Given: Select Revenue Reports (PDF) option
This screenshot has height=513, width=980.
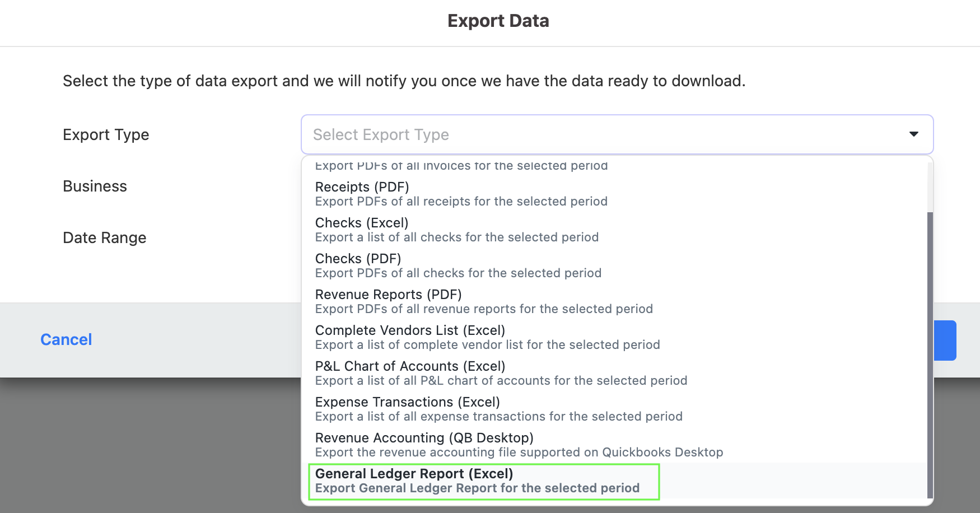Looking at the screenshot, I should pyautogui.click(x=483, y=301).
